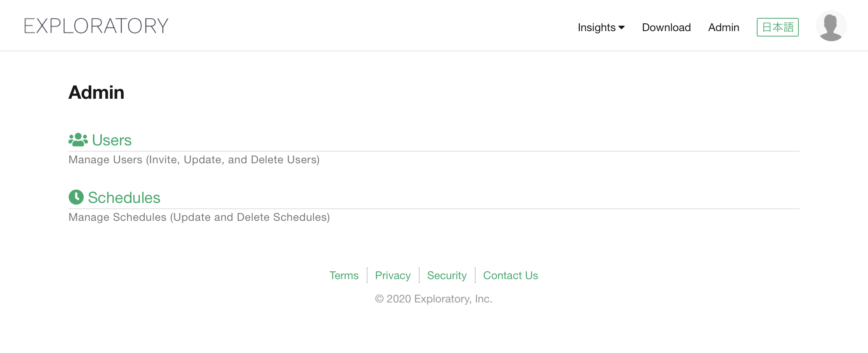
Task: Click the Manage Users description text
Action: tap(194, 160)
